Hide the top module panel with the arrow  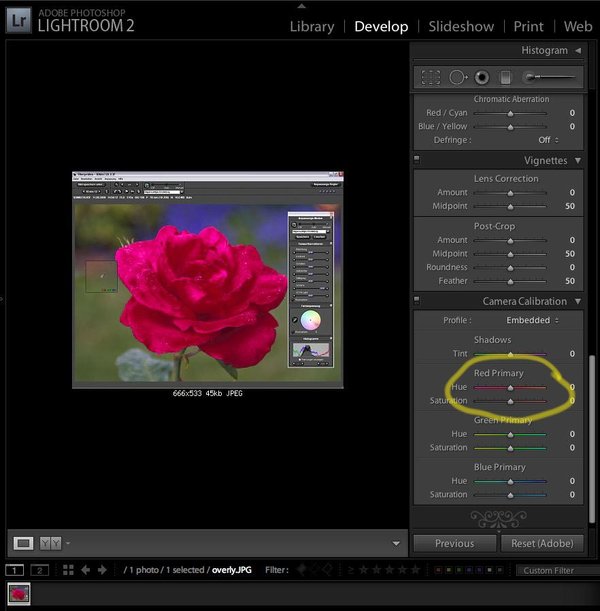pos(301,5)
